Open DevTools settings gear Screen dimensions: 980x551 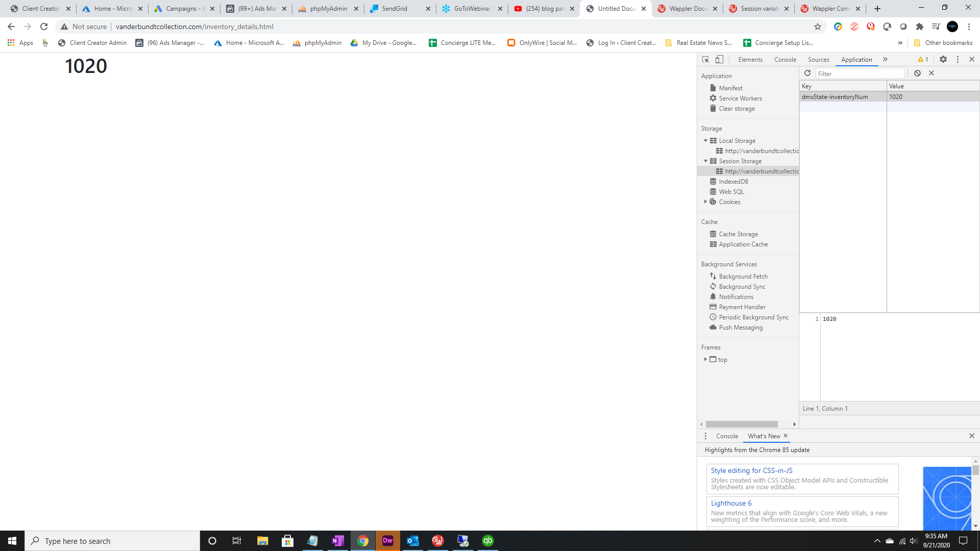[943, 60]
